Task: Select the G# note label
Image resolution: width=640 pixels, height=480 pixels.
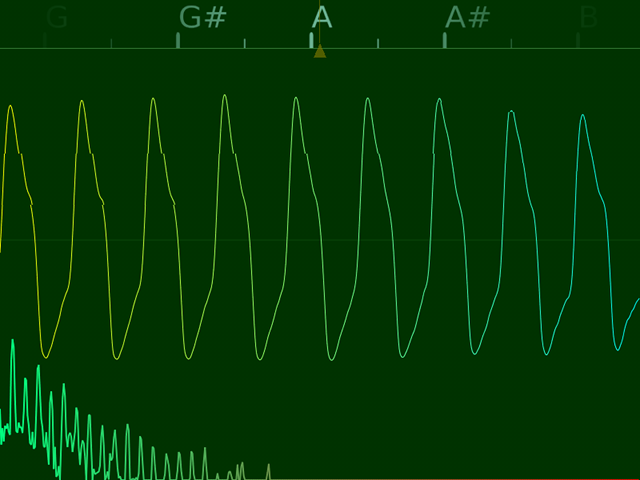Action: click(202, 18)
